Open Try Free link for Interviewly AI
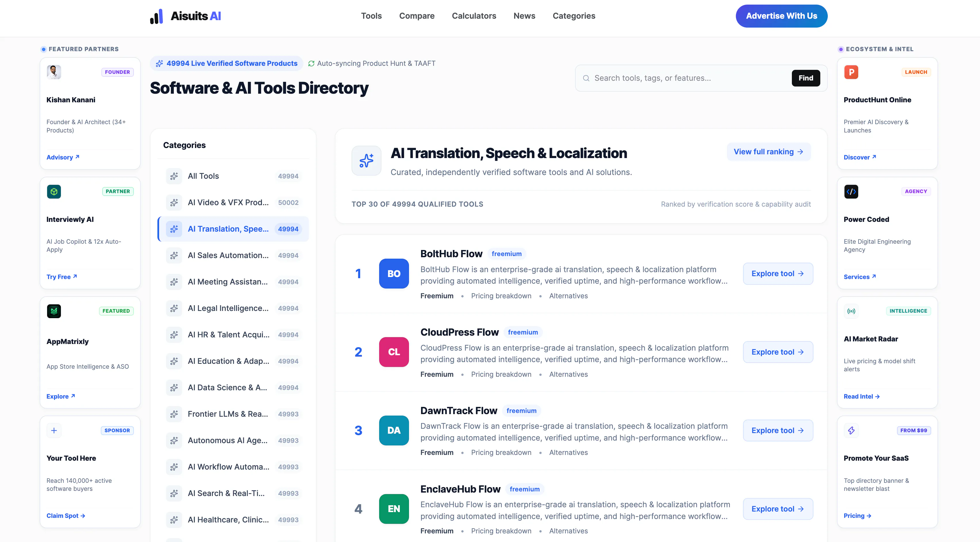980x542 pixels. tap(62, 277)
